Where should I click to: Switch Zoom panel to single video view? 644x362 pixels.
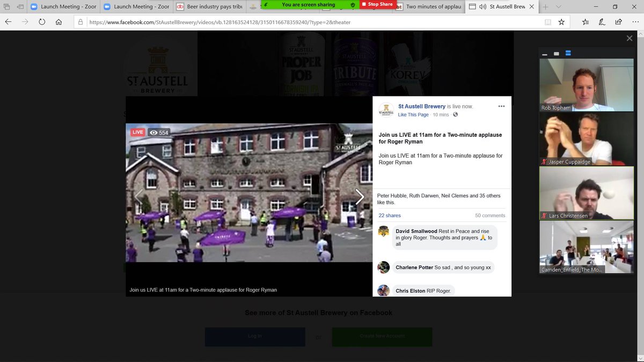557,54
